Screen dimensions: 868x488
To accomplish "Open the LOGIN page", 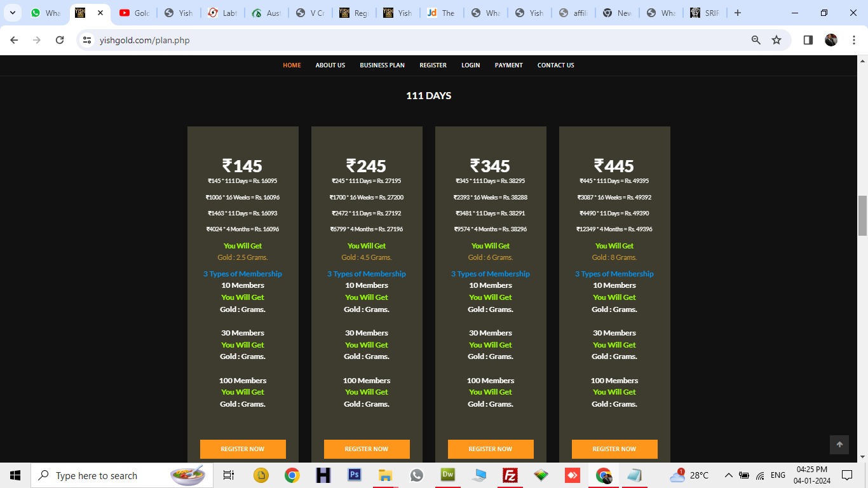I will click(x=470, y=65).
